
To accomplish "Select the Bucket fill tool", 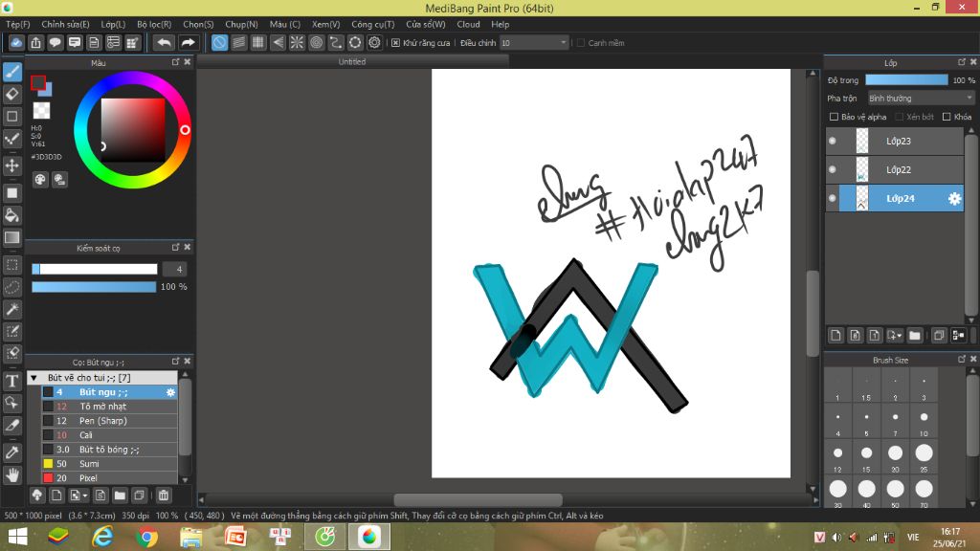I will point(11,215).
